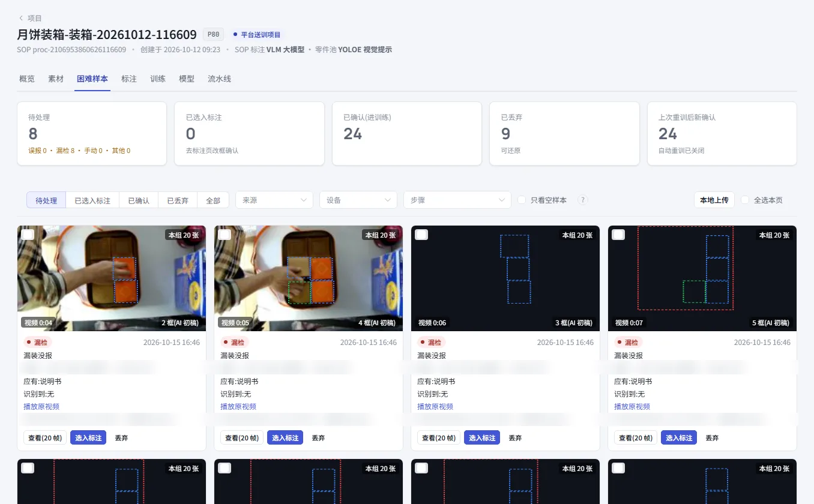Click the 待处理 count of 8

click(x=33, y=133)
